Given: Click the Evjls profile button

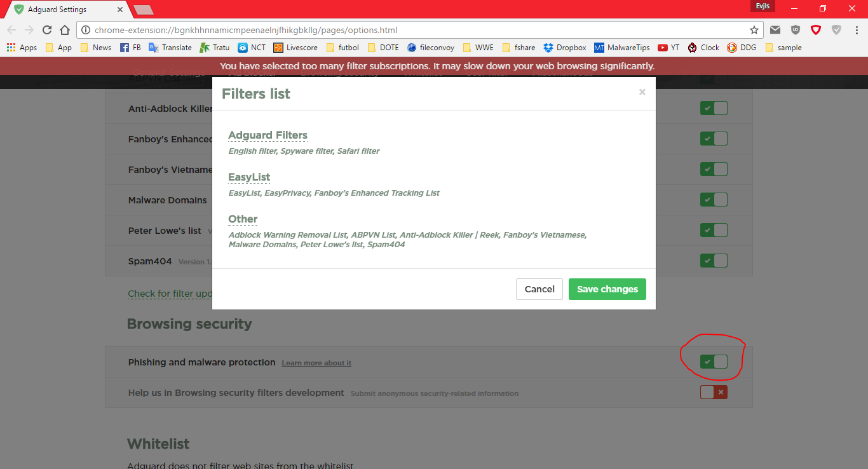Looking at the screenshot, I should click(763, 6).
